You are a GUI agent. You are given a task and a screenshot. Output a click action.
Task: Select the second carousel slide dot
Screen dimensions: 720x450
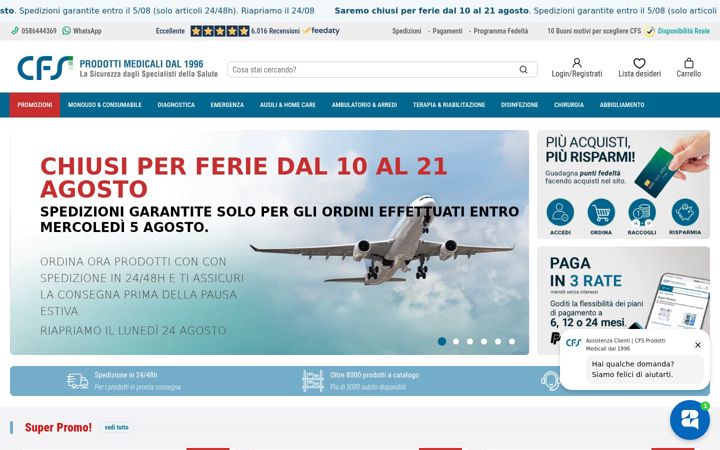pyautogui.click(x=456, y=341)
